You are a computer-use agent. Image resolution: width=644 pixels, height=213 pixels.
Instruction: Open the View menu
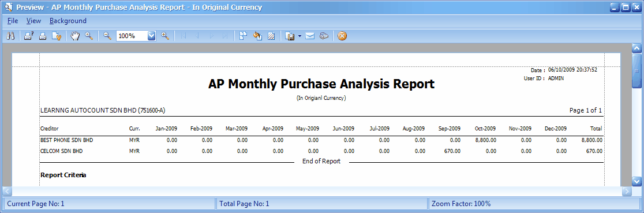(x=33, y=21)
